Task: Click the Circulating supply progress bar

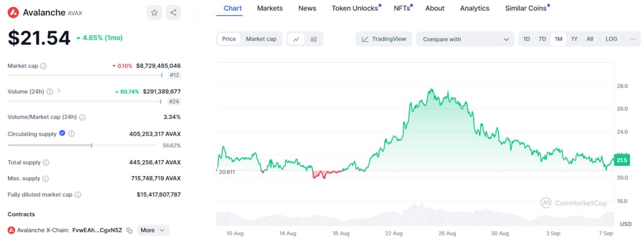Action: 82,145
